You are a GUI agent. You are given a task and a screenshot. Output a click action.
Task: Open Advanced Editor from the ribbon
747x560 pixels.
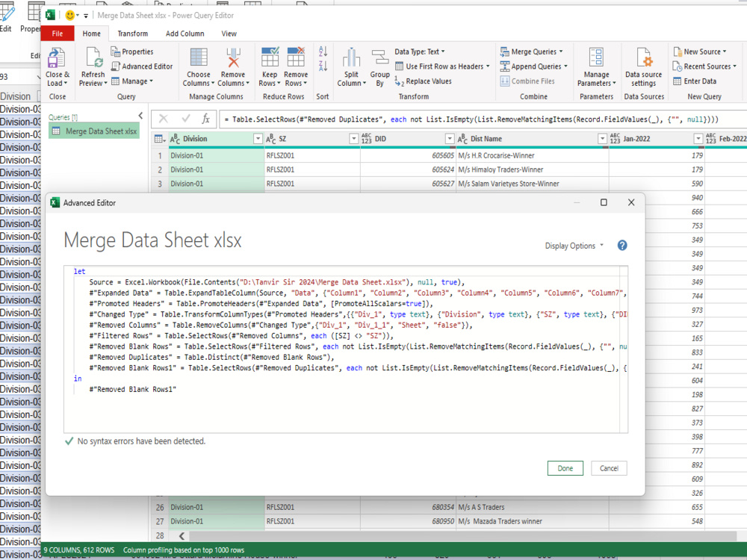coord(141,66)
